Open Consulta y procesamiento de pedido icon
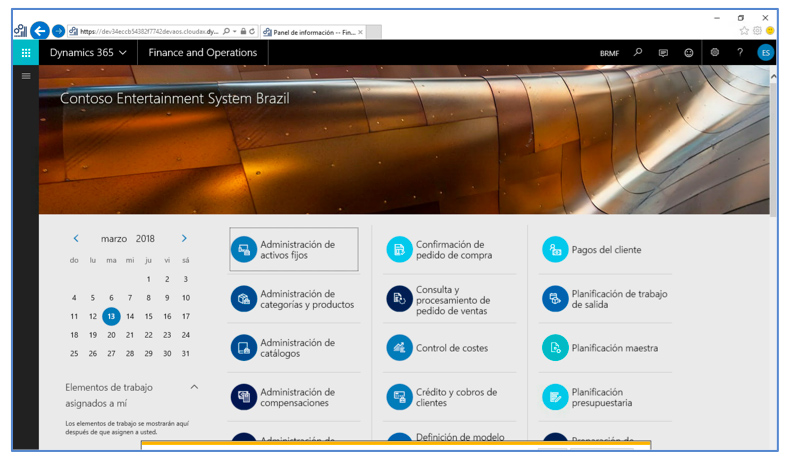790x457 pixels. (400, 299)
